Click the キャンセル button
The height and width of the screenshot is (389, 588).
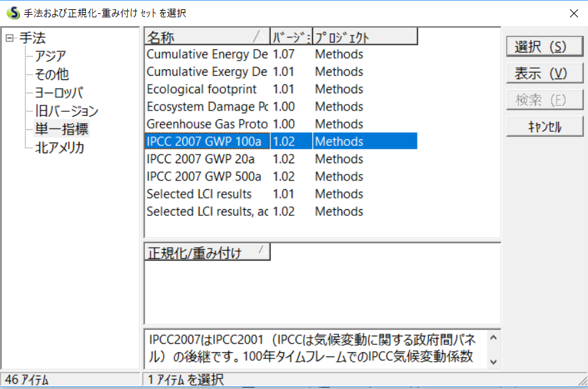pyautogui.click(x=545, y=127)
